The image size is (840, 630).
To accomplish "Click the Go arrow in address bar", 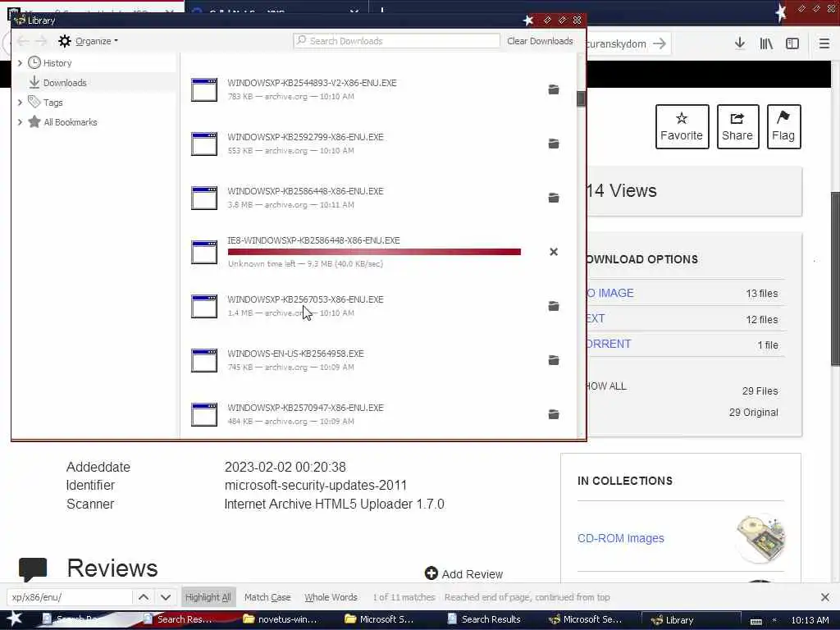I will (660, 43).
